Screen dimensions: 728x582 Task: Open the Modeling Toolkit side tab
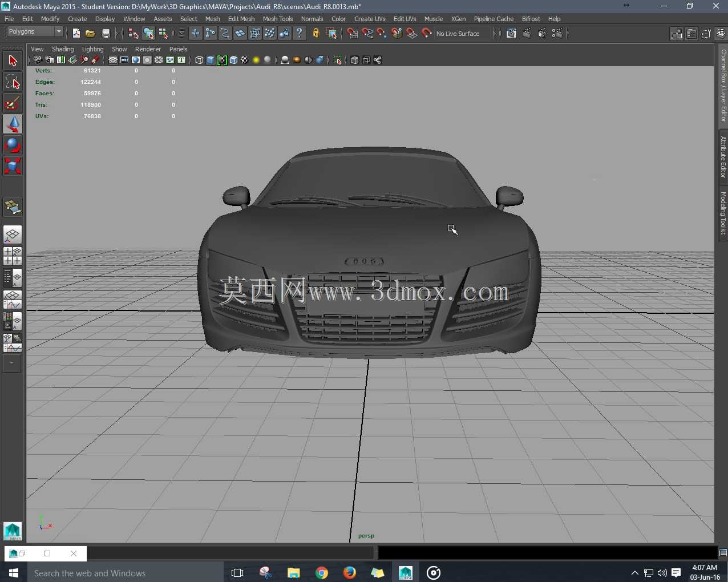pyautogui.click(x=723, y=213)
